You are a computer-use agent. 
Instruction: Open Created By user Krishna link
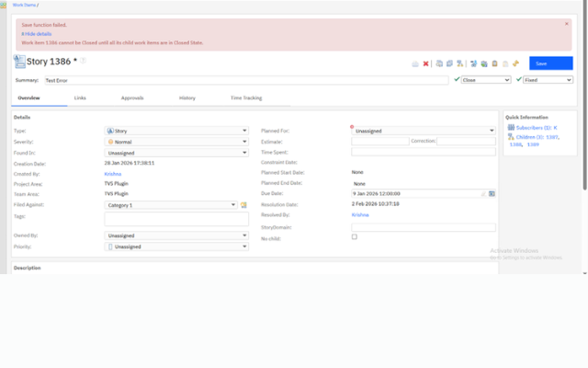(x=112, y=174)
